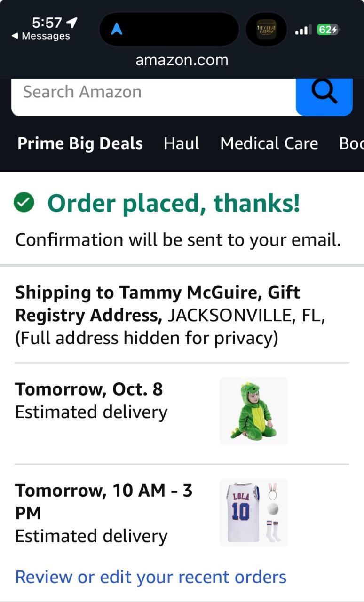Viewport: 364px width, 602px height.
Task: Go back to the Messages app
Action: [x=40, y=36]
